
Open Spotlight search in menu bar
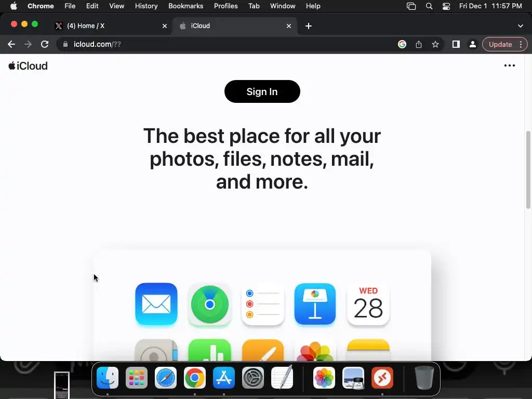pyautogui.click(x=429, y=6)
